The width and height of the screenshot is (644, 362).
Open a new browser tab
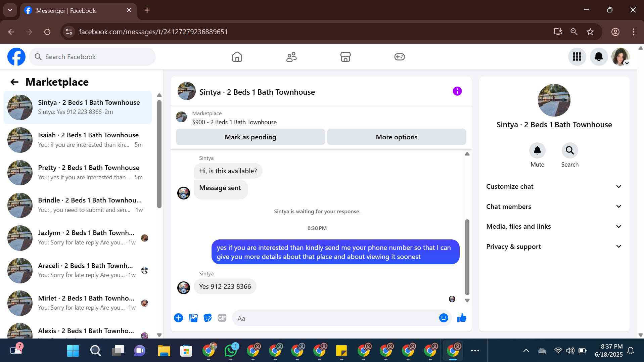[x=147, y=10]
